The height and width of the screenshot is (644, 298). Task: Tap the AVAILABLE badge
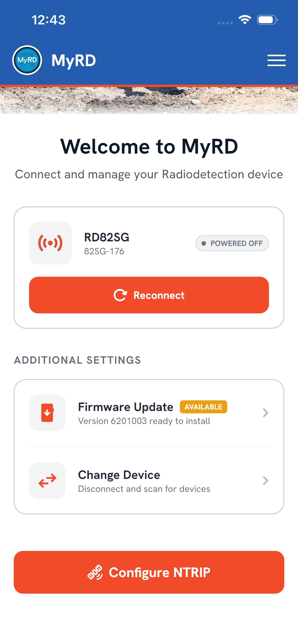[x=204, y=407]
